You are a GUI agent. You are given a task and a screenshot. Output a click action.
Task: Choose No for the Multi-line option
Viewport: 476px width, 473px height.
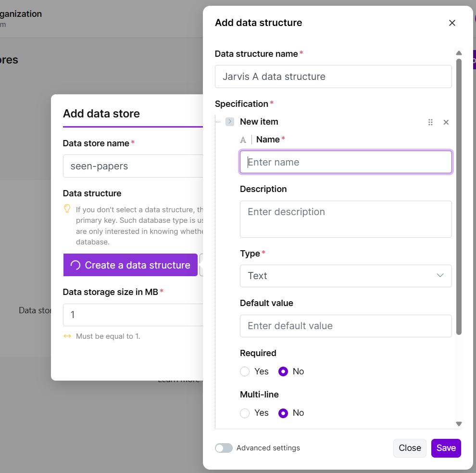283,413
